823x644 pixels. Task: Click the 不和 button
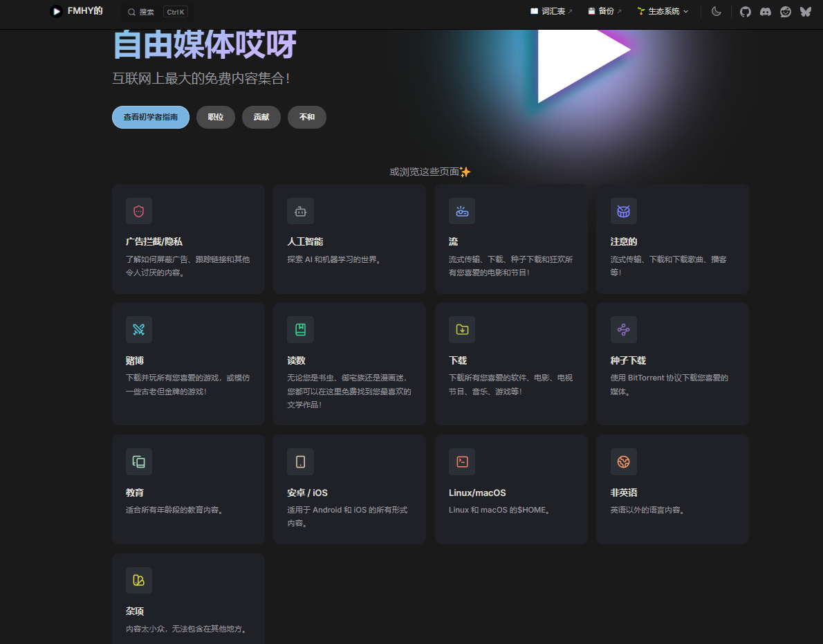(x=307, y=117)
